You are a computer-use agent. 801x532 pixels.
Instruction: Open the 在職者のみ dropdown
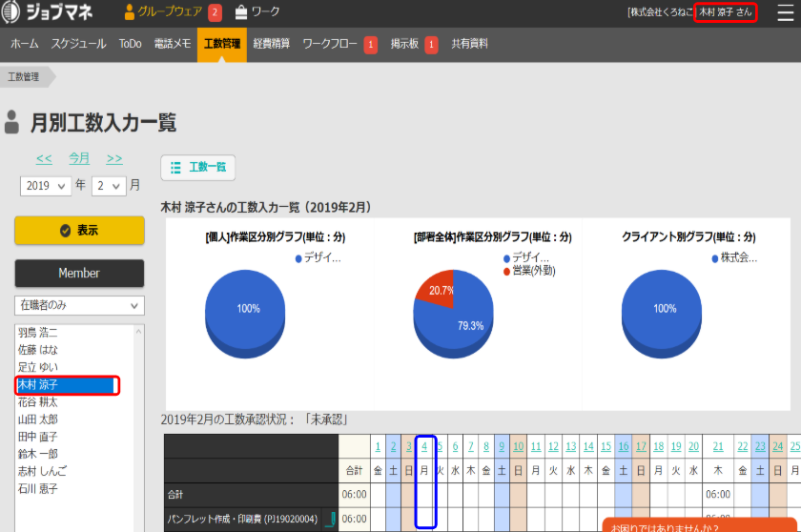point(79,305)
